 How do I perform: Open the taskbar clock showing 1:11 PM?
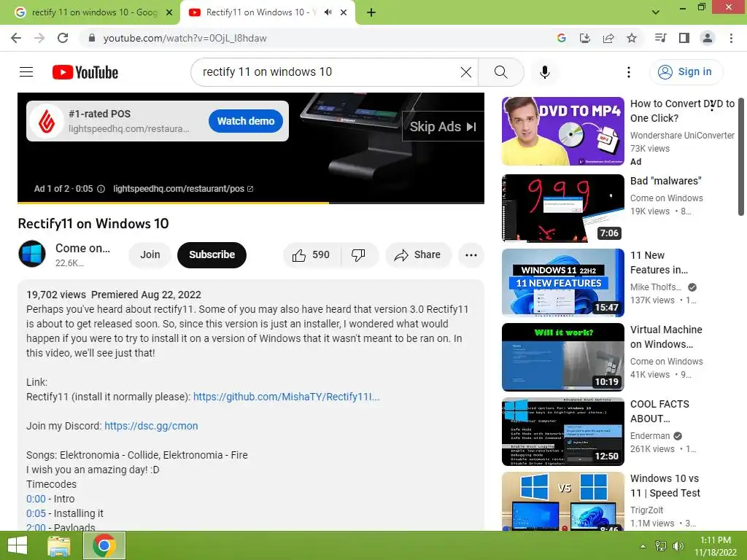coord(715,546)
